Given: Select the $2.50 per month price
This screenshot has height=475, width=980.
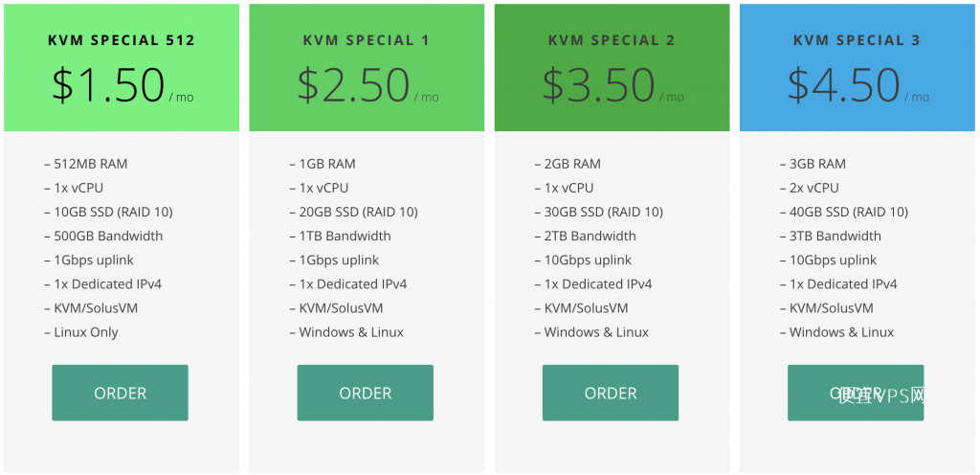Looking at the screenshot, I should (367, 85).
